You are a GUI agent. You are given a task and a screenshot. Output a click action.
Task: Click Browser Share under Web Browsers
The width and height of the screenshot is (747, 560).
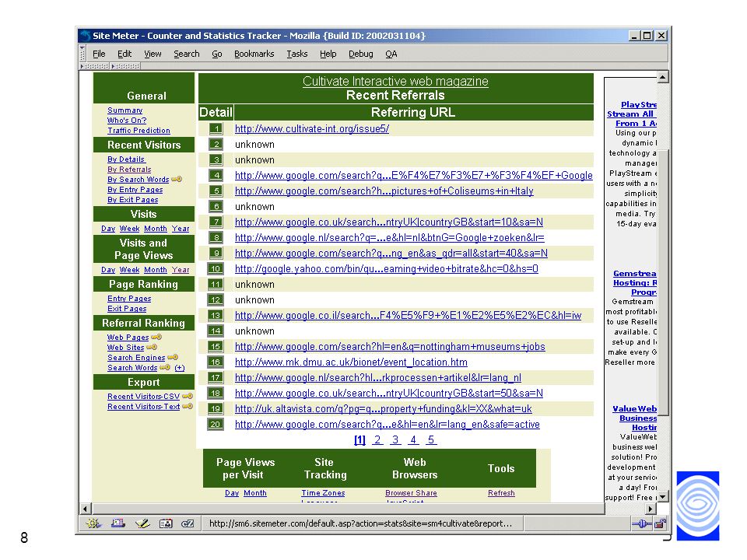[411, 493]
